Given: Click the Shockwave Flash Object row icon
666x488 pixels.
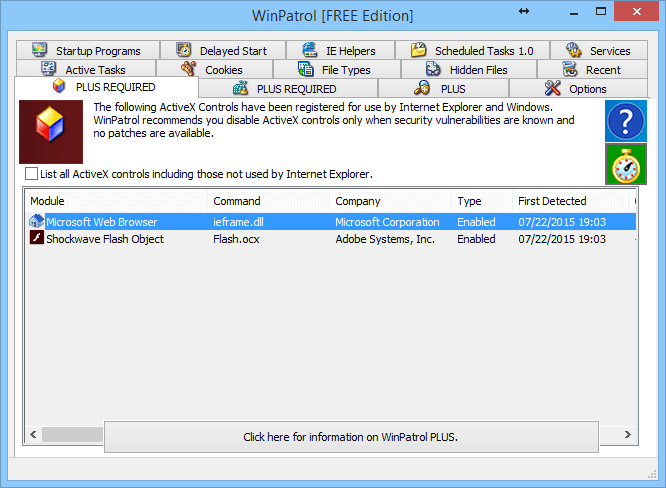Looking at the screenshot, I should [37, 238].
